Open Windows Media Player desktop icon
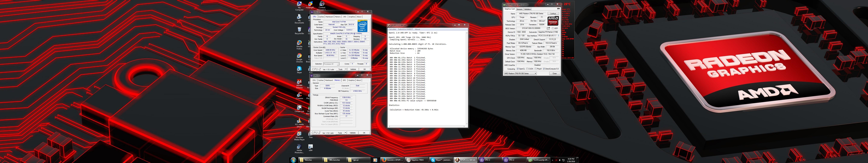868x163 pixels. 299,135
